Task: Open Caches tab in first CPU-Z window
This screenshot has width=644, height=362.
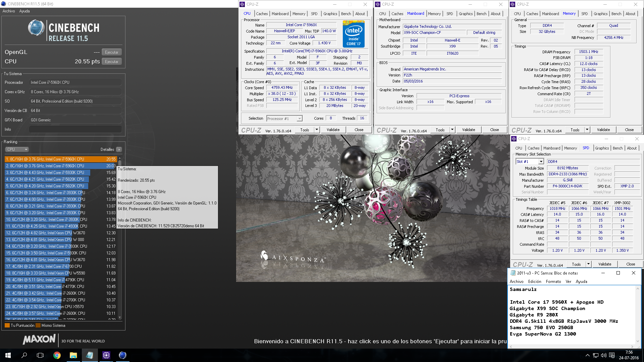Action: [262, 14]
